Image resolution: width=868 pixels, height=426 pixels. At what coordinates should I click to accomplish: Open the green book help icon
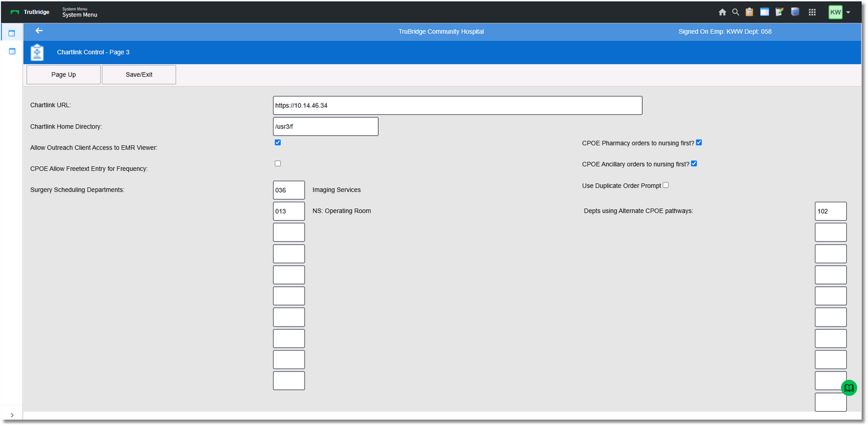pyautogui.click(x=849, y=388)
